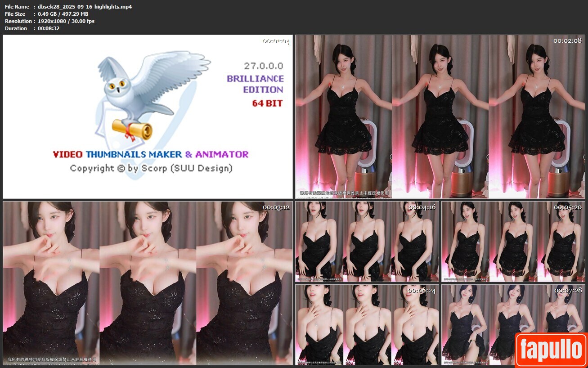The height and width of the screenshot is (368, 588).
Task: Select the frame at 00:04:16
Action: 366,242
